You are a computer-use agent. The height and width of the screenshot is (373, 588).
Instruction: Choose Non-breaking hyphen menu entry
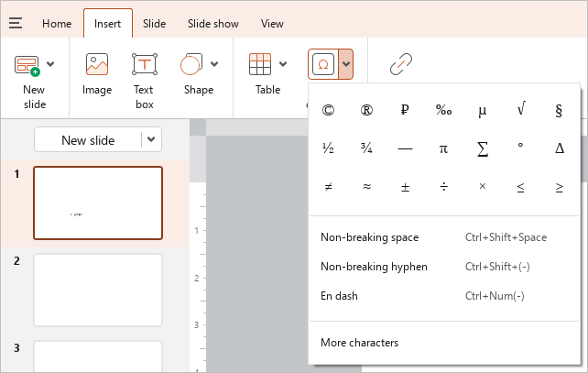444,267
